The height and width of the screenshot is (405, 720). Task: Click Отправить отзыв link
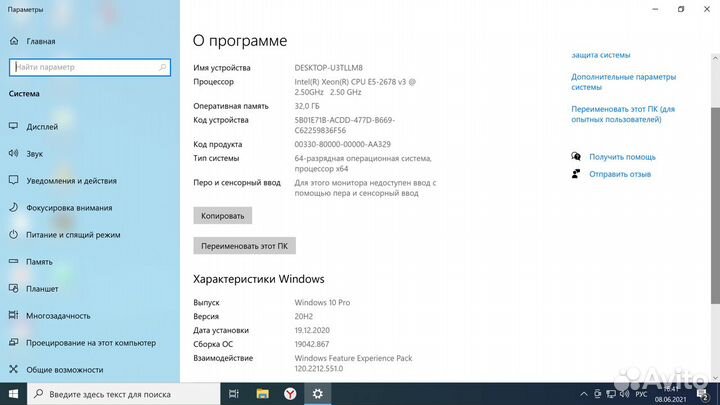(620, 174)
